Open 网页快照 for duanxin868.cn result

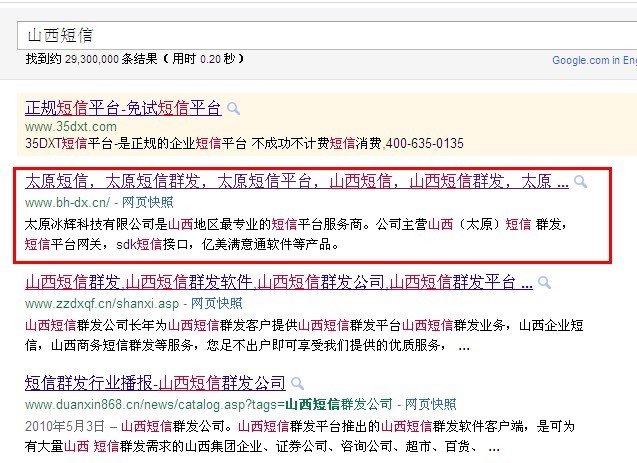point(431,404)
